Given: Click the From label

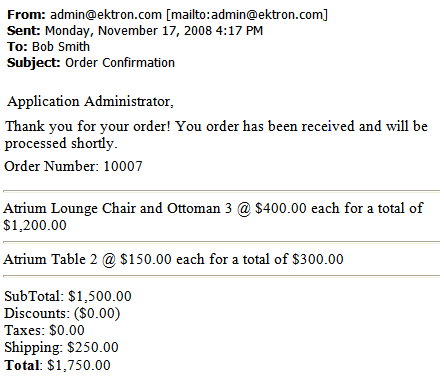Looking at the screenshot, I should pos(26,15).
